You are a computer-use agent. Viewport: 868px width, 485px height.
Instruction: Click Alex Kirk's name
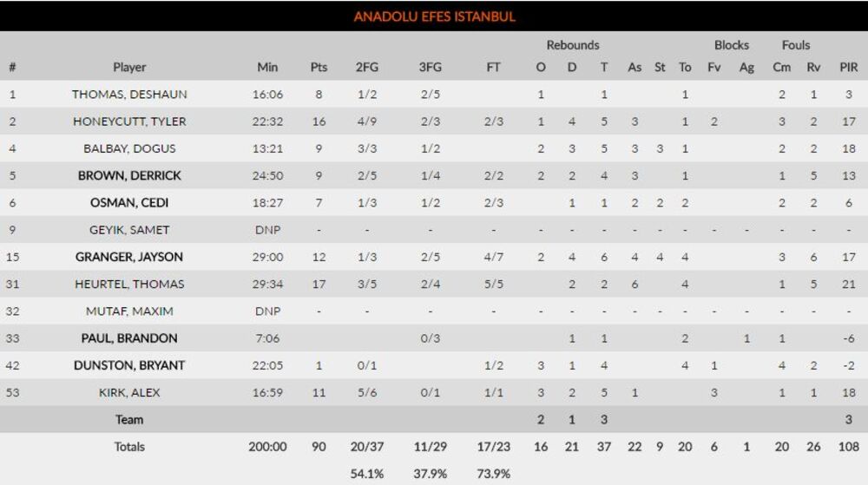[129, 392]
